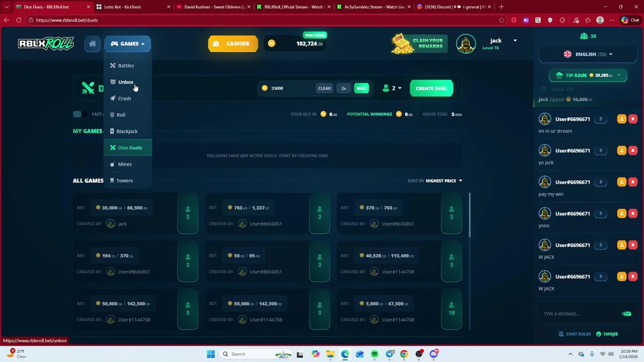Open the player count dropdown arrow
The height and width of the screenshot is (362, 644).
[x=400, y=88]
